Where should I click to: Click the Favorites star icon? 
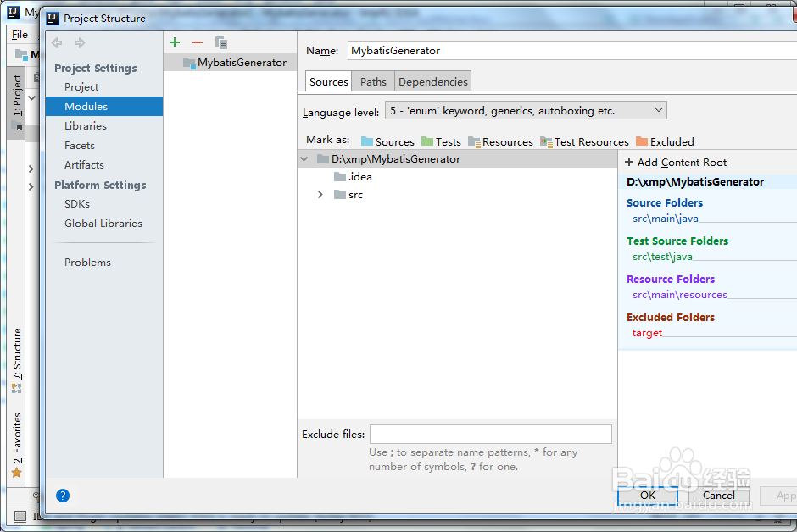tap(17, 473)
